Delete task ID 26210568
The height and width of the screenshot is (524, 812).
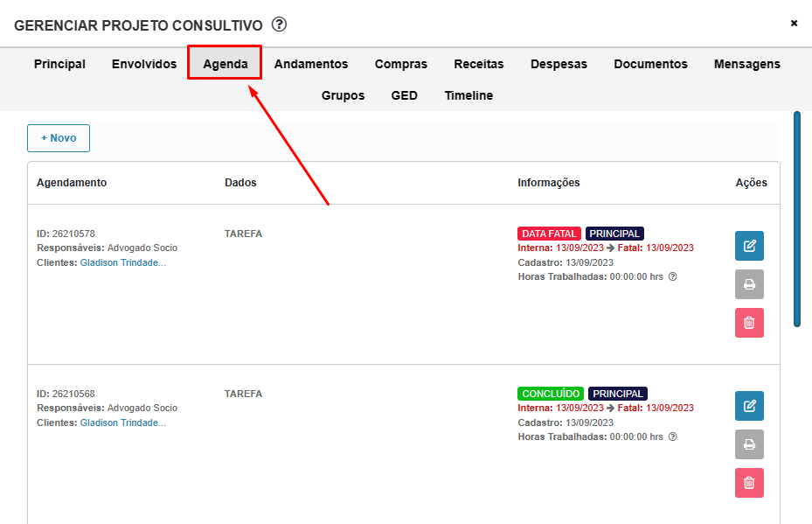(749, 483)
